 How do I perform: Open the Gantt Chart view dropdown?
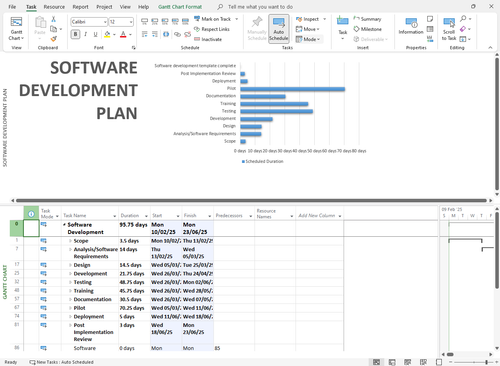click(x=16, y=29)
